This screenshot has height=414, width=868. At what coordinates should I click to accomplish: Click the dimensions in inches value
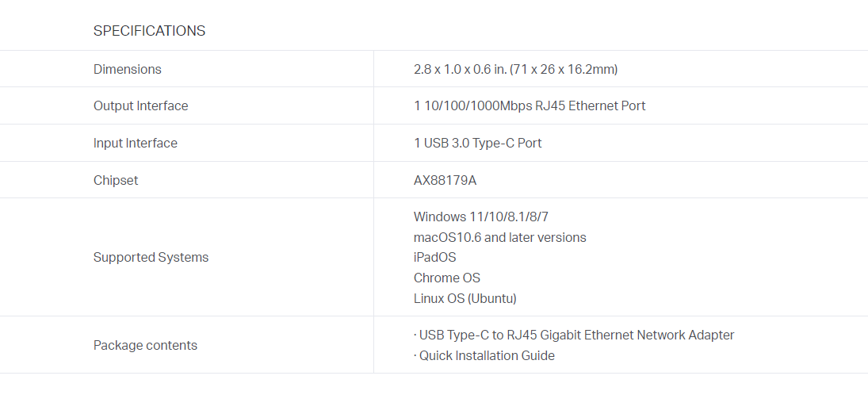click(x=458, y=69)
